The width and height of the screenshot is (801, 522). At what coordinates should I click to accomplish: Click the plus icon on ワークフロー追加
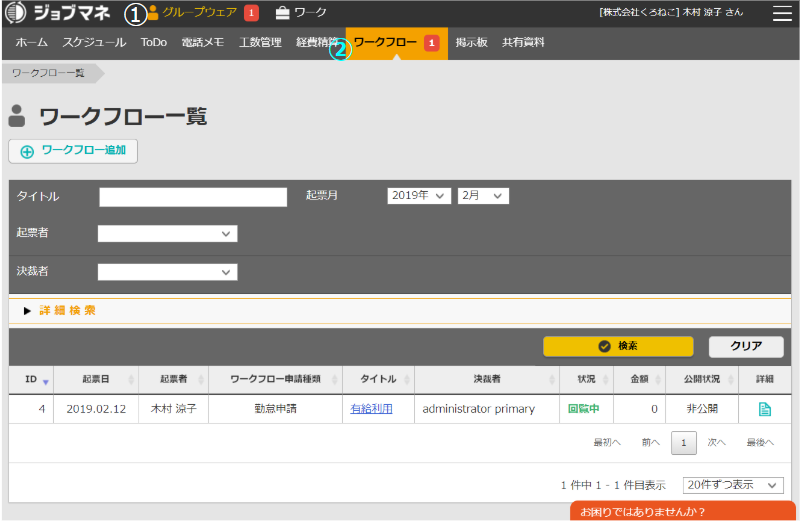[27, 152]
